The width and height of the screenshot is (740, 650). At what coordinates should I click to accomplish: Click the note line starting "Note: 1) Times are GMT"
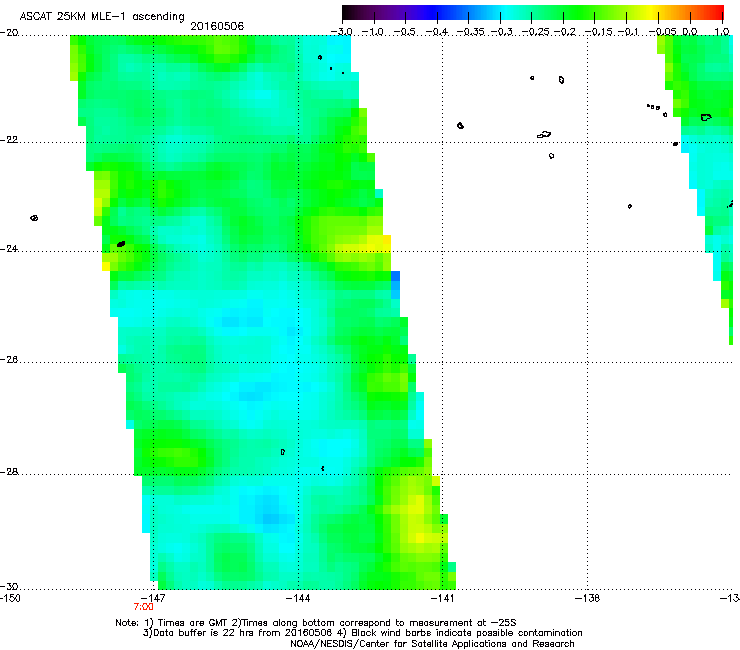pyautogui.click(x=316, y=623)
